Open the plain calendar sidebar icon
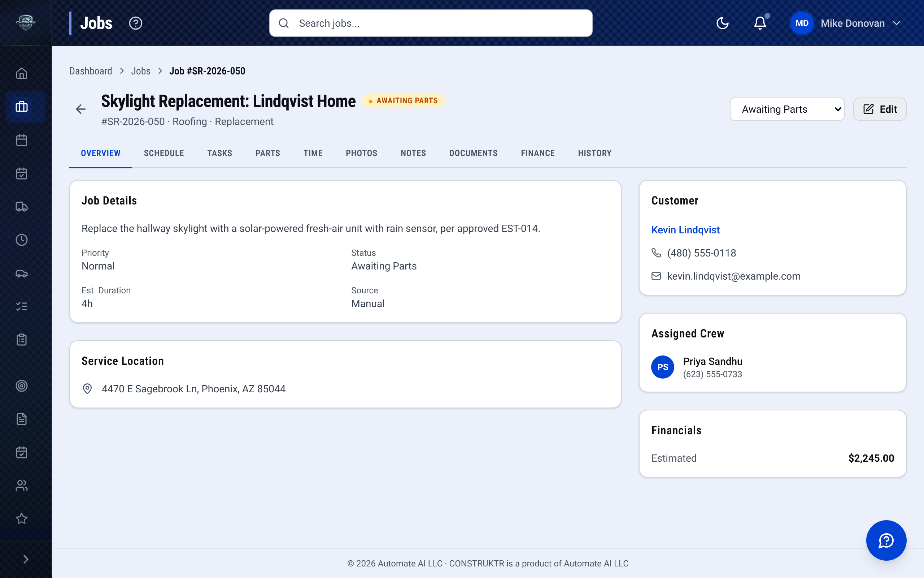This screenshot has width=924, height=578. (22, 140)
